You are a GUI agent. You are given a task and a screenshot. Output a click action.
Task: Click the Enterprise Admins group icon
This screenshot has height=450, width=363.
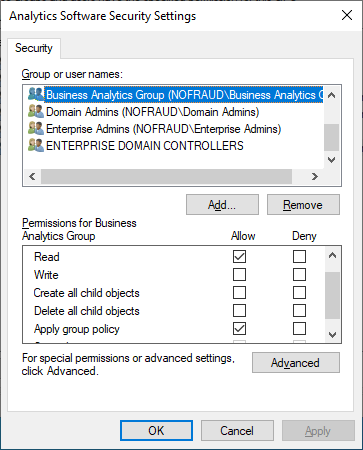tap(36, 129)
